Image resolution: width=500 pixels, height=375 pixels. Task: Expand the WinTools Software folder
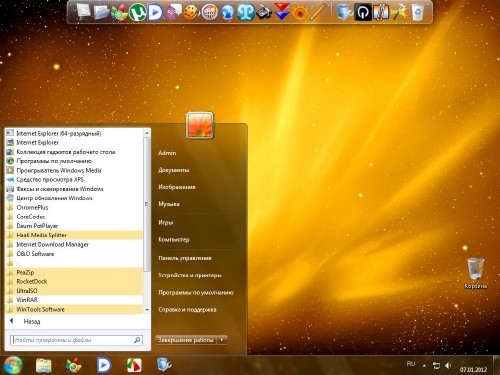pyautogui.click(x=74, y=309)
